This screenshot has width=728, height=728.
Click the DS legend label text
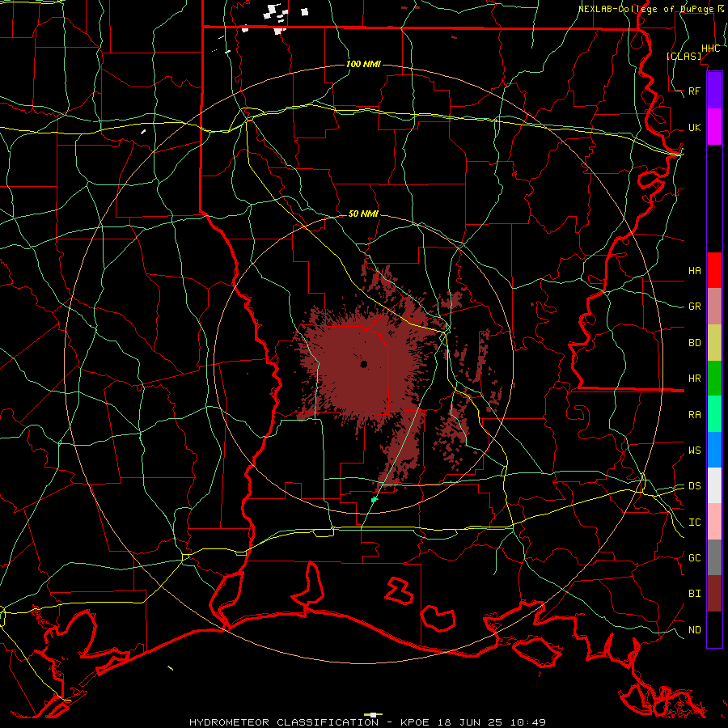tap(694, 485)
